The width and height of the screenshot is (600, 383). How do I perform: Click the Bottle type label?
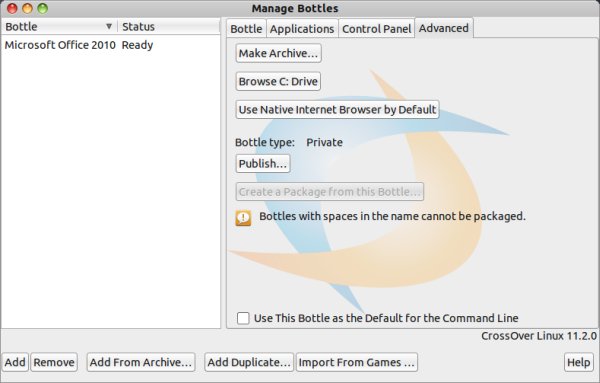point(265,142)
